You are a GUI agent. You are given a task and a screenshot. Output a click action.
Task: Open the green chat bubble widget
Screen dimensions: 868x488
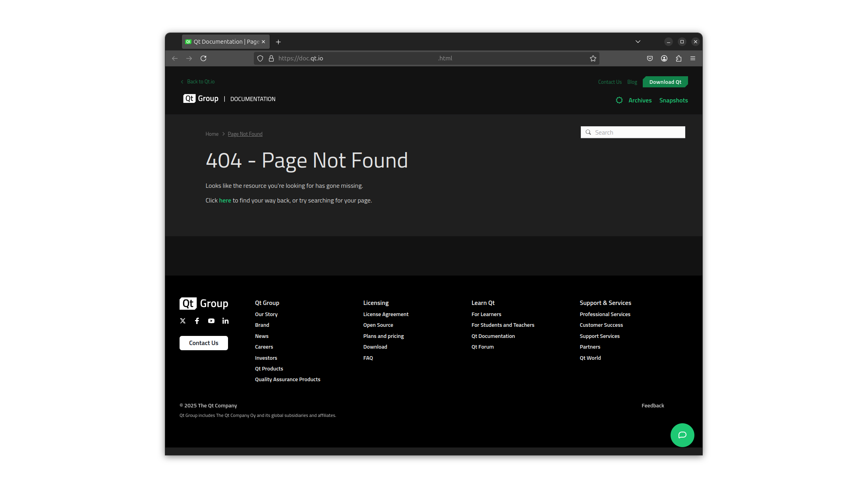682,435
